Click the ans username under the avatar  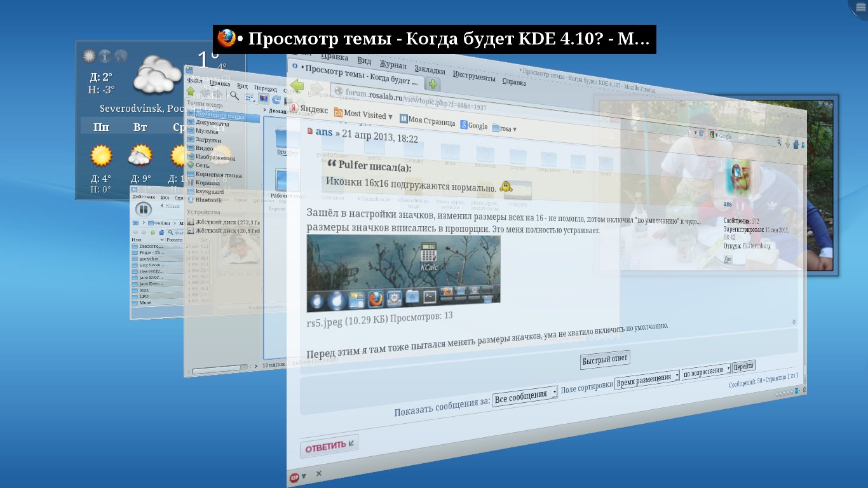coord(728,204)
